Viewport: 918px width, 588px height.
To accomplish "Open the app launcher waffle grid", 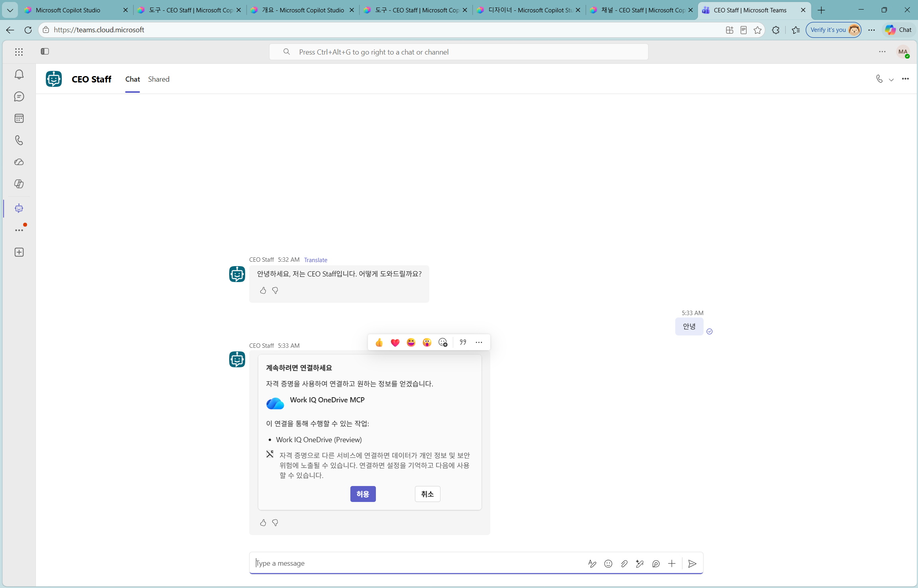I will coord(19,52).
